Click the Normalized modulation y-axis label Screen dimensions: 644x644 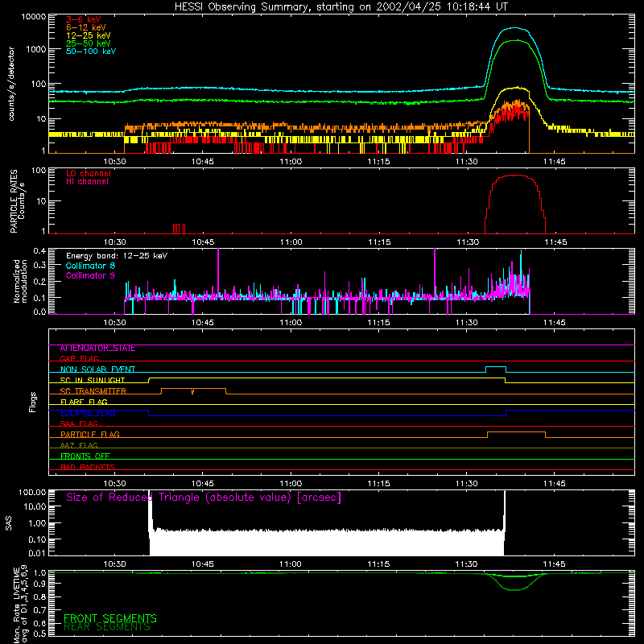20,281
